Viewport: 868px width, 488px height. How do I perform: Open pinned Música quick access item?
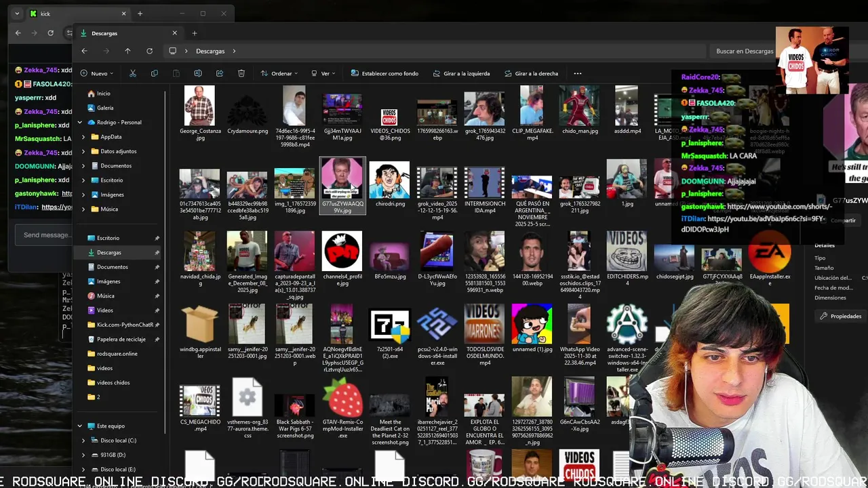[x=105, y=296]
